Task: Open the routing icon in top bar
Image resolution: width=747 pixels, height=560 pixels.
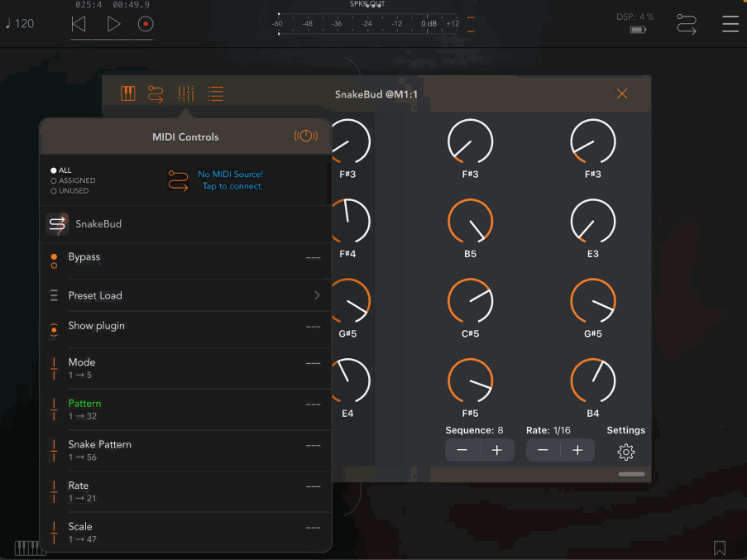Action: coord(686,23)
